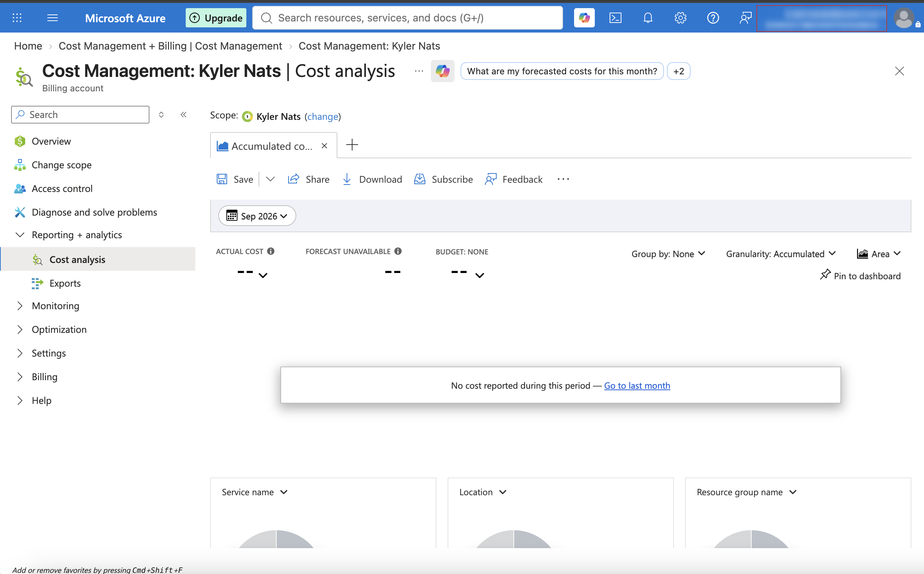Open toolbar more options ellipsis
The width and height of the screenshot is (924, 574).
coord(563,179)
